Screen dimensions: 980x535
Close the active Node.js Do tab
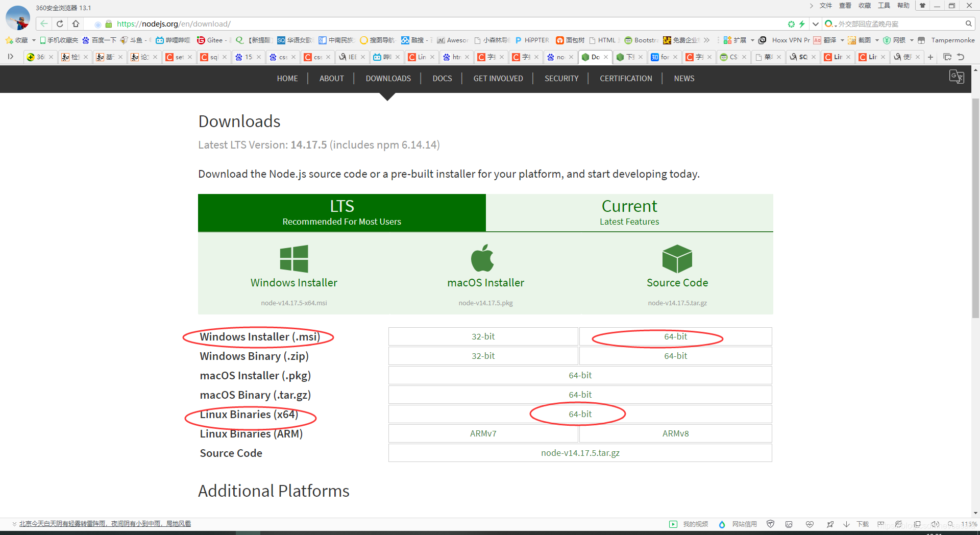click(606, 57)
